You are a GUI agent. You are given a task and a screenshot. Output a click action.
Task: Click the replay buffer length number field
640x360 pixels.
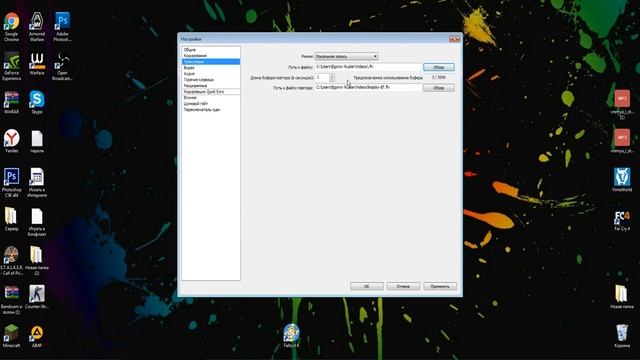coord(322,77)
